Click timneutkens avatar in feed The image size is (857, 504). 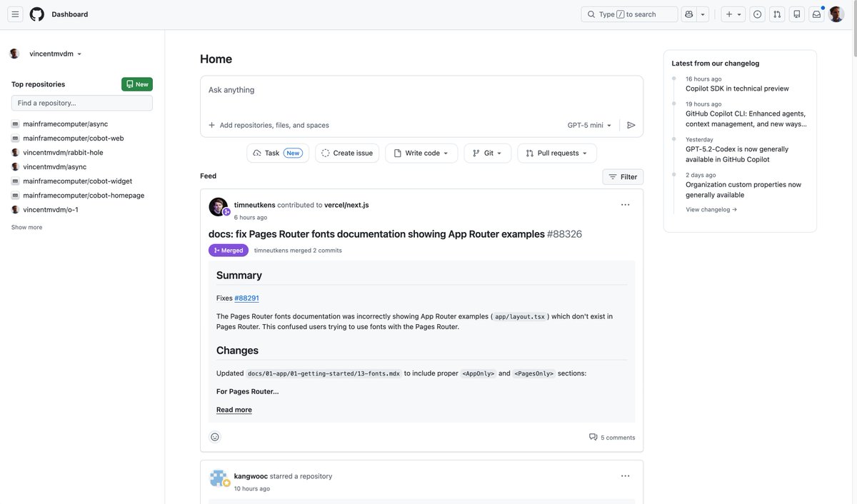click(x=218, y=207)
